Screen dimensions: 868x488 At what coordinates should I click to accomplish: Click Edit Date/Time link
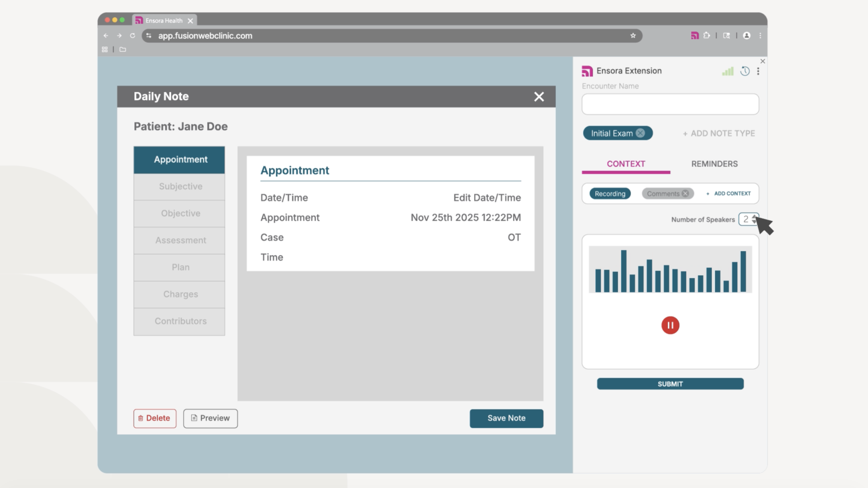click(x=487, y=198)
